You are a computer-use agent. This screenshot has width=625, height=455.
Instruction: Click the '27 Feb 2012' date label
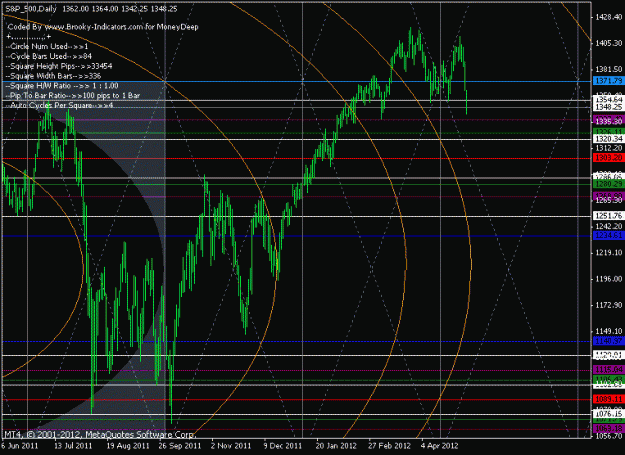389,445
